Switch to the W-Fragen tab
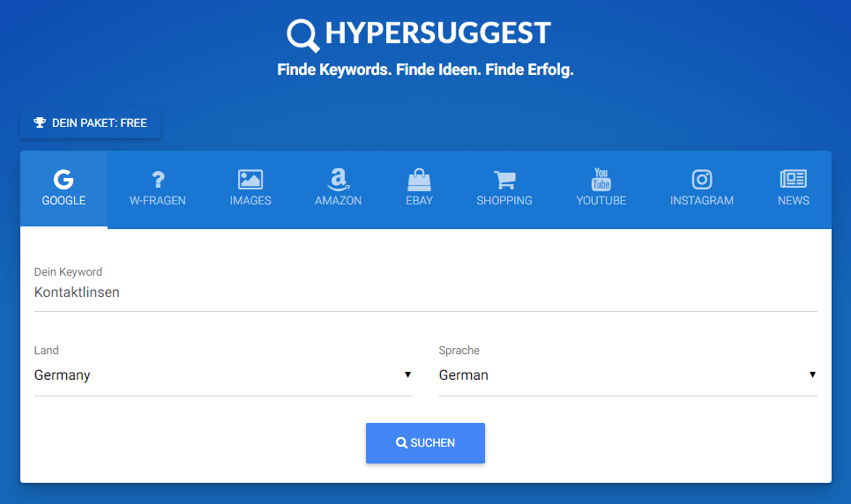The height and width of the screenshot is (504, 851). [x=157, y=189]
